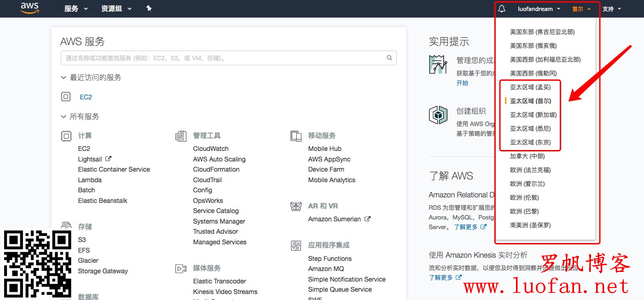Select region 亚太区域 (新加坡)
The height and width of the screenshot is (300, 644).
(x=534, y=115)
